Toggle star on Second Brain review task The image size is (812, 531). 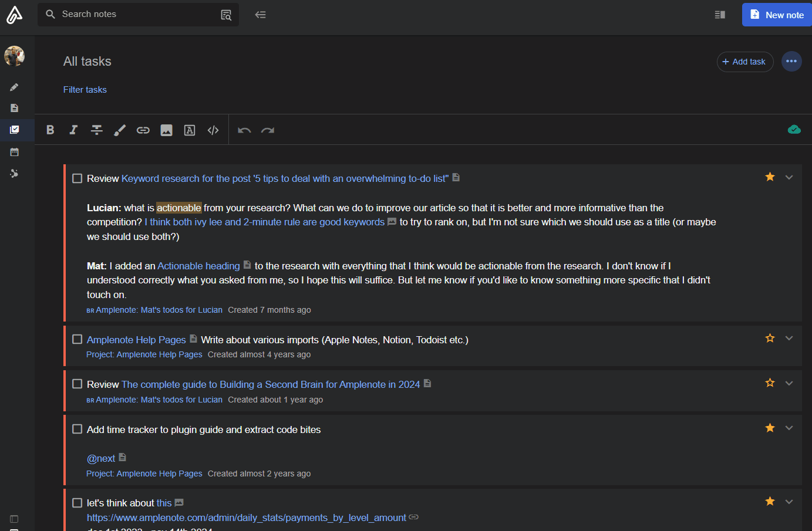coord(770,383)
